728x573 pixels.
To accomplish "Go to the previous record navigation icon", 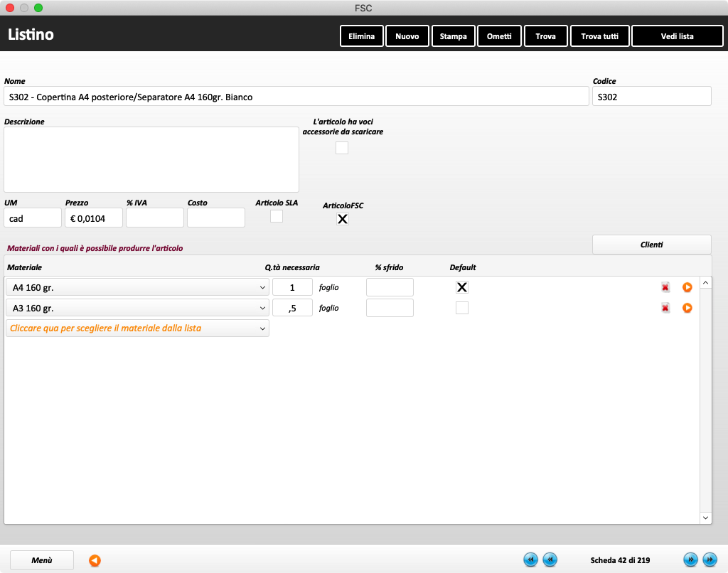I will point(550,560).
